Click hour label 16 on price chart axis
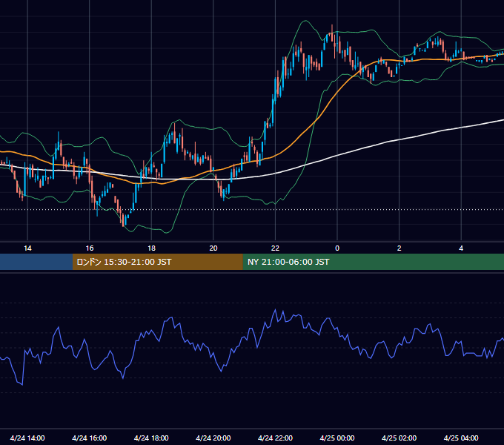Image resolution: width=504 pixels, height=445 pixels. pos(90,248)
